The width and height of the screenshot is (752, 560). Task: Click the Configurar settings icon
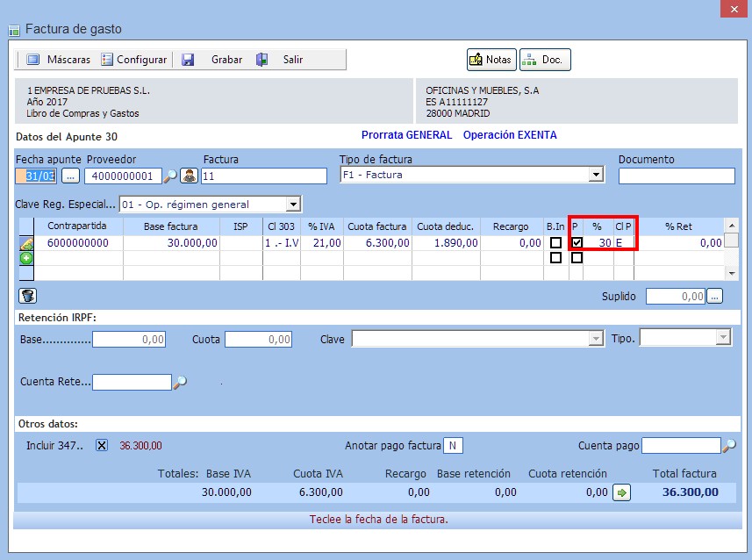click(x=107, y=60)
